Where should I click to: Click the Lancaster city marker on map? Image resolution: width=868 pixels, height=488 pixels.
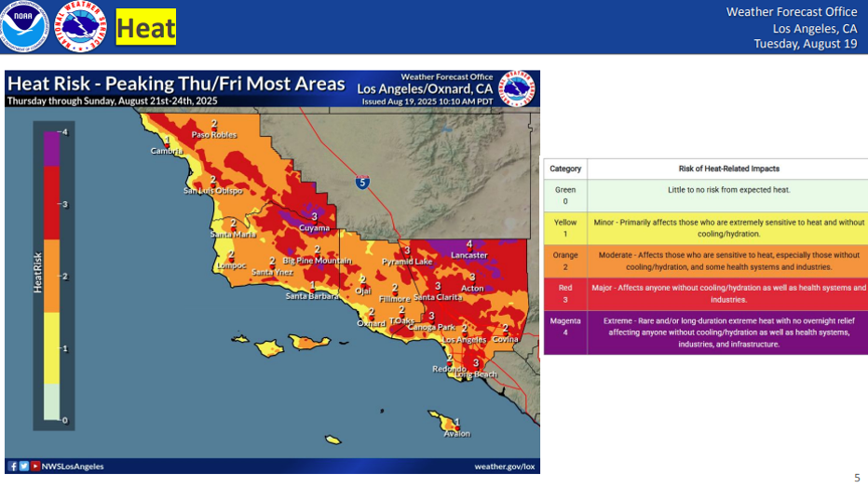[x=469, y=246]
